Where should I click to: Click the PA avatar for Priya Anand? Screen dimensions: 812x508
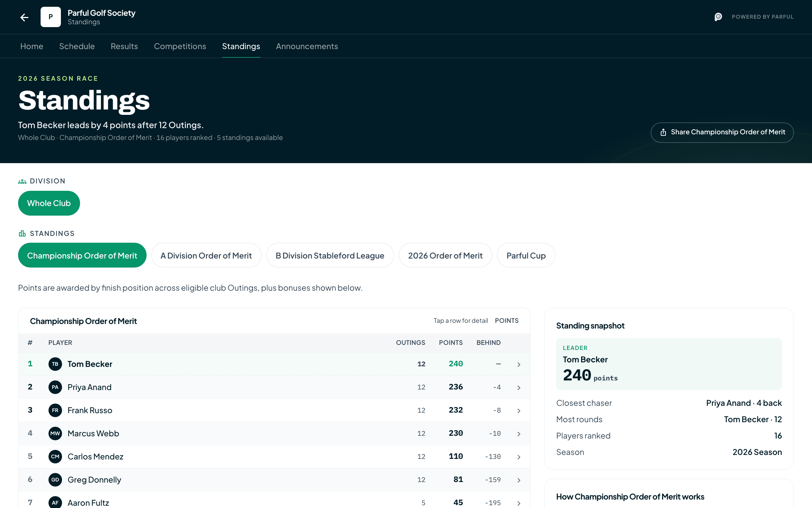click(x=55, y=387)
